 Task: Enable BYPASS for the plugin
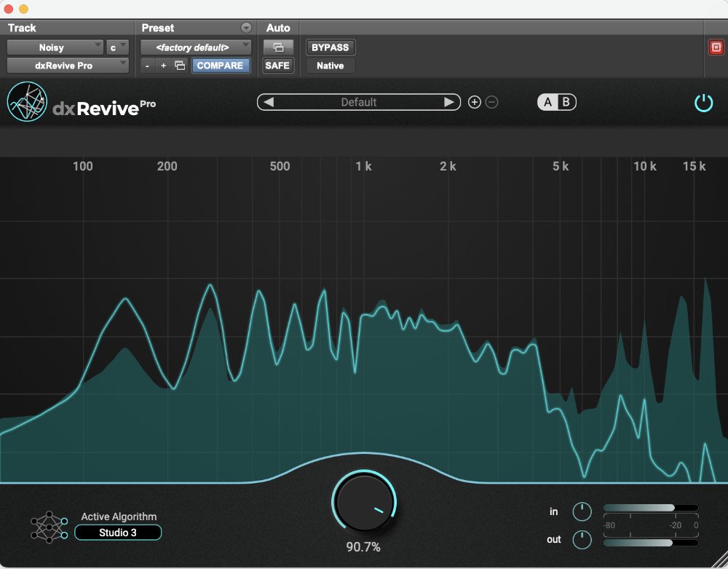pos(330,47)
